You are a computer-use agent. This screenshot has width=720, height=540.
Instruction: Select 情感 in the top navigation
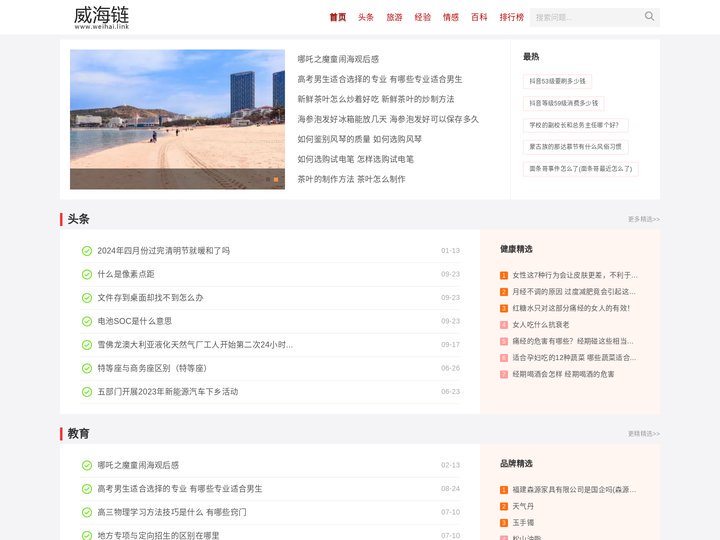click(x=451, y=17)
